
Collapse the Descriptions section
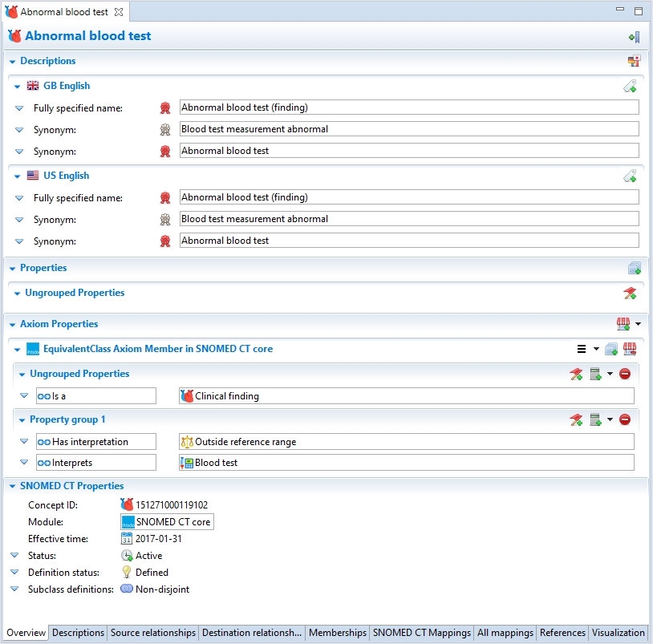tap(12, 61)
